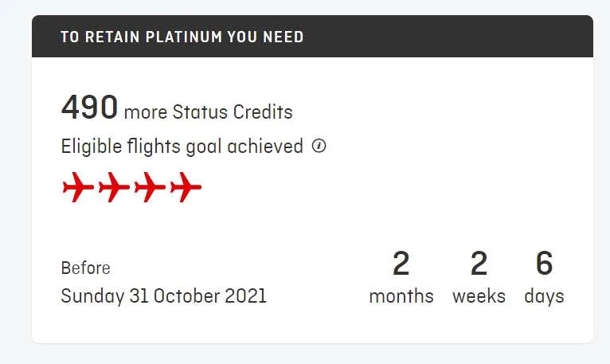Click the first red airplane icon

click(78, 188)
